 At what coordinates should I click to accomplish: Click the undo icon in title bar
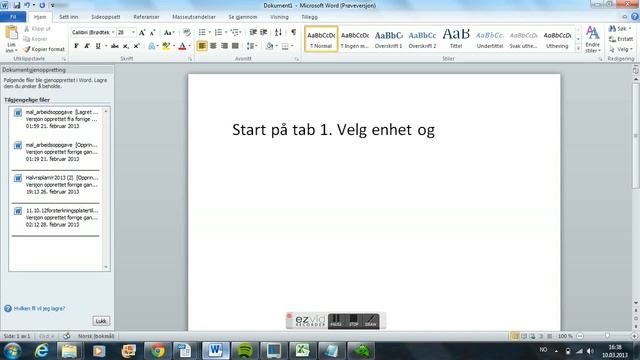click(x=27, y=5)
